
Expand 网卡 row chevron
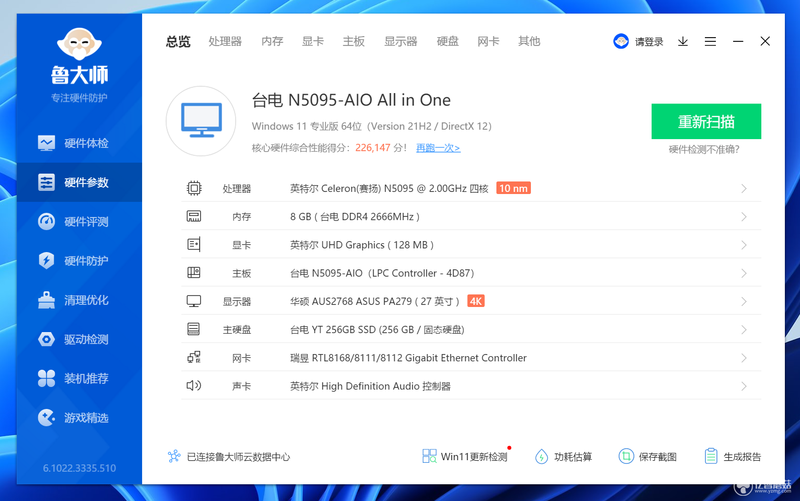744,358
